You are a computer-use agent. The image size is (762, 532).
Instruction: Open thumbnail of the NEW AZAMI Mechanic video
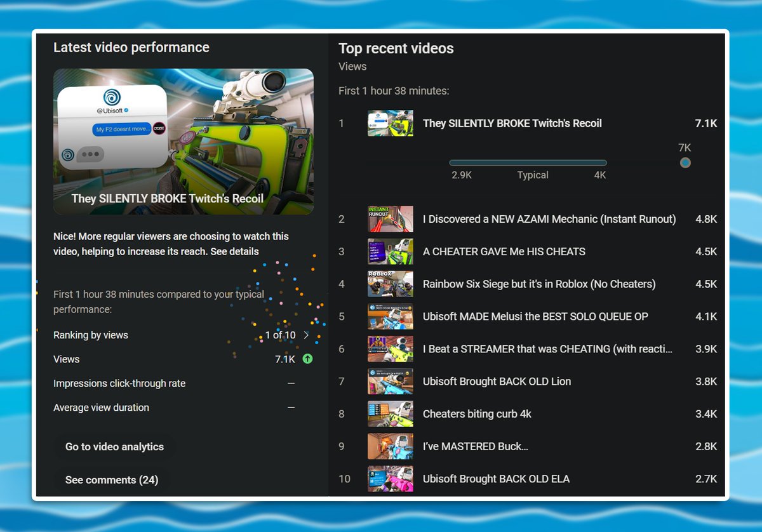point(391,219)
